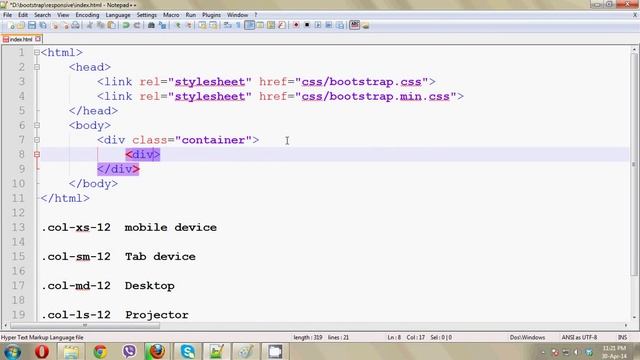Print the document using the printer icon
This screenshot has height=360, width=640.
[76, 25]
